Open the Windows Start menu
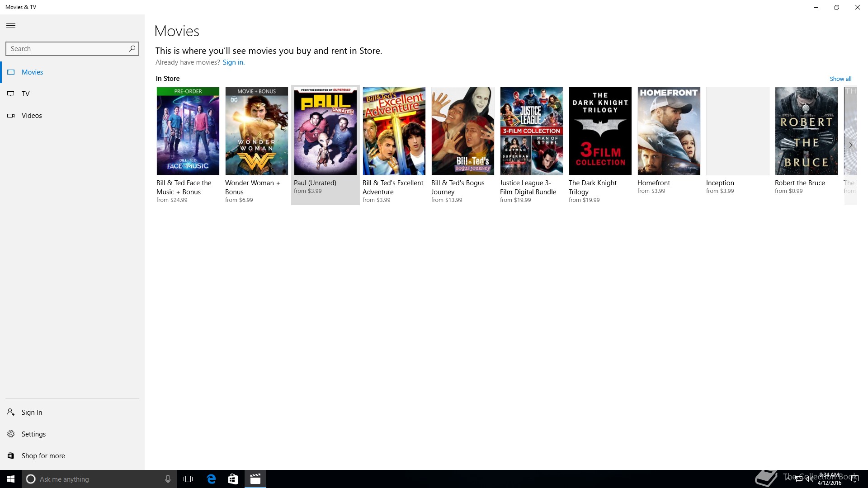Screen dimensions: 868x488 (x=11, y=479)
